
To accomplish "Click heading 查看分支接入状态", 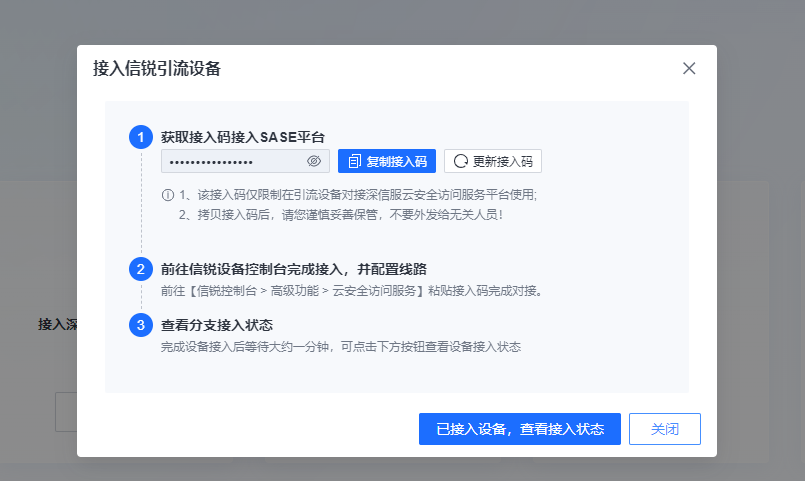I will point(217,325).
